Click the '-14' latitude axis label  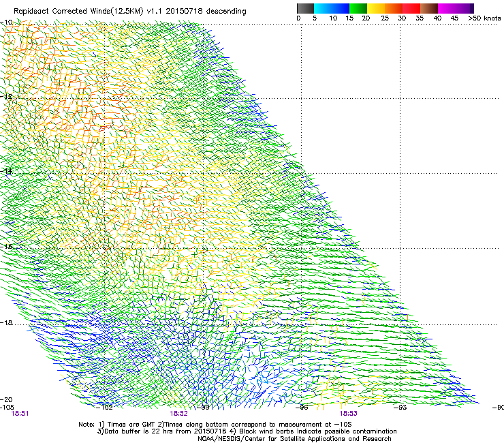6,172
